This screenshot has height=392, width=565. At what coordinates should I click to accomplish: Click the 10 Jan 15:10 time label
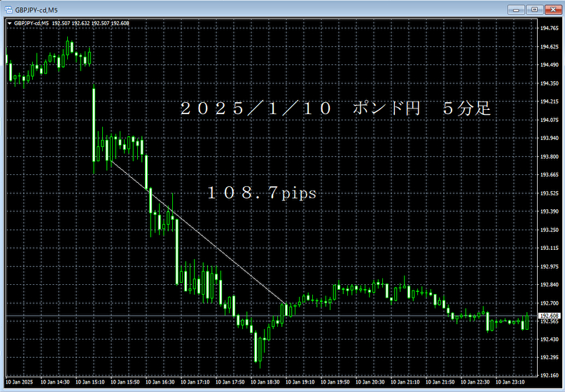88,382
